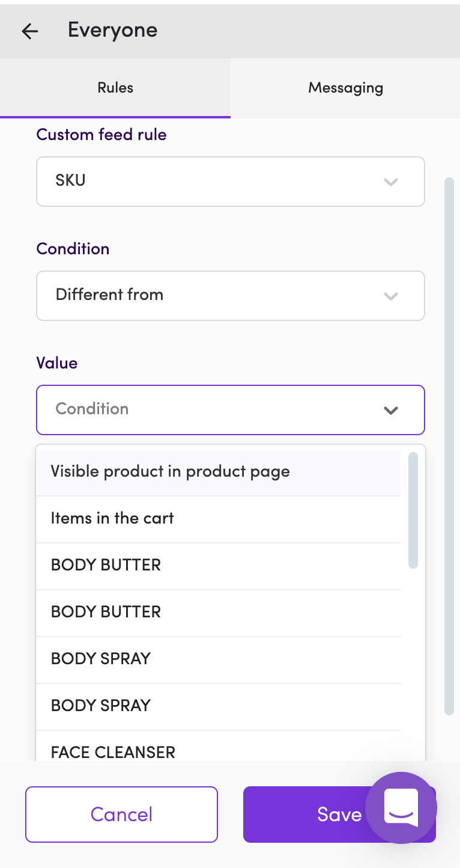Click the Different from chevron arrow
460x868 pixels.
[x=391, y=296]
